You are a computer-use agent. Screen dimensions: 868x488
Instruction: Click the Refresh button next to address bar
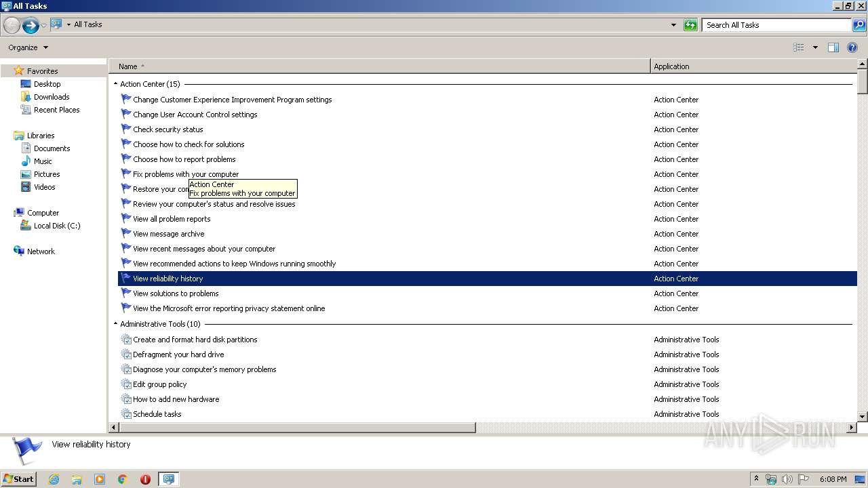690,25
